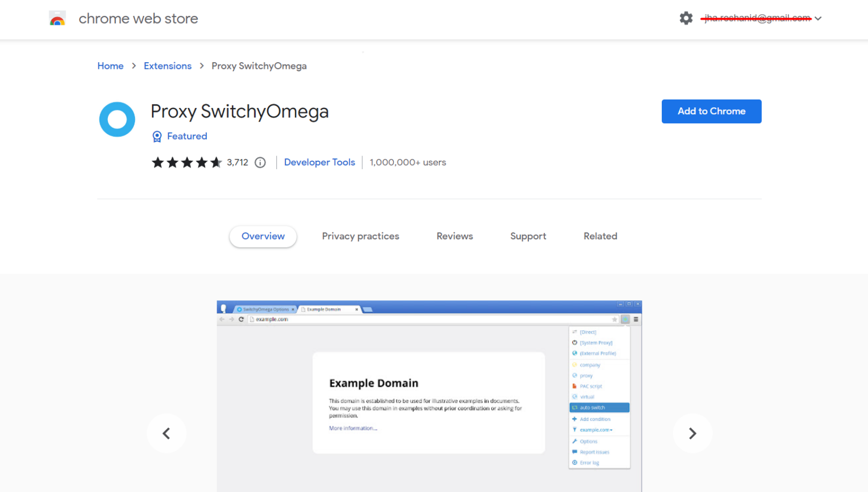868x492 pixels.
Task: Open the account dropdown next to the email
Action: (x=819, y=18)
